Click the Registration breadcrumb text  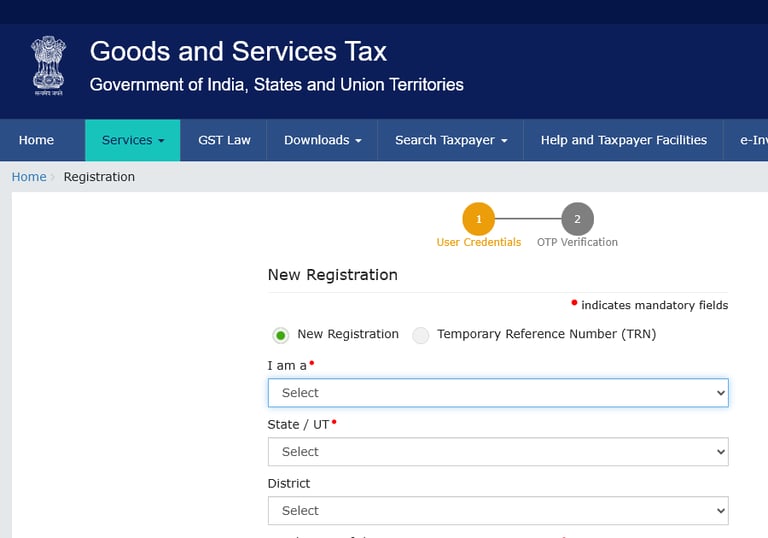click(x=99, y=177)
